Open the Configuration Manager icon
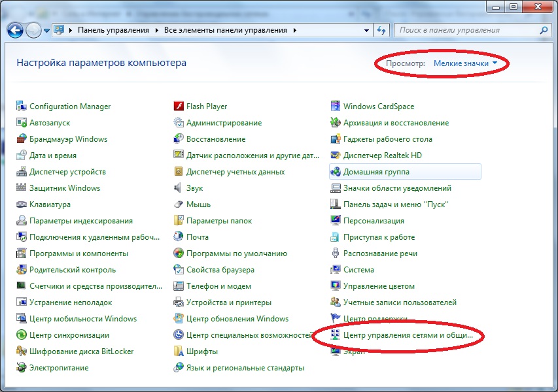558x392 pixels. click(22, 106)
